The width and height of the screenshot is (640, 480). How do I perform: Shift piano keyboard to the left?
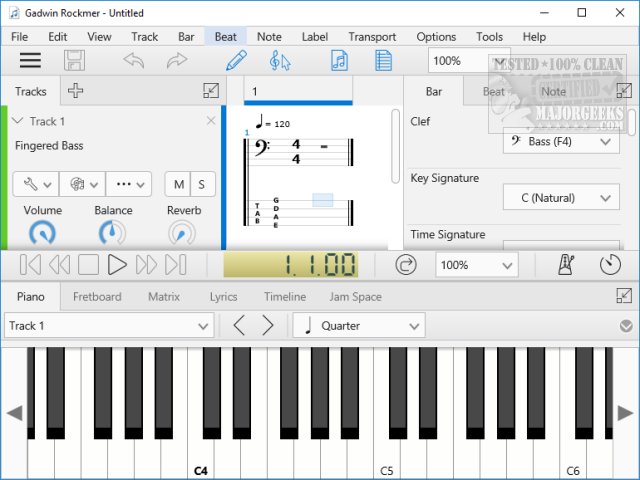(15, 413)
